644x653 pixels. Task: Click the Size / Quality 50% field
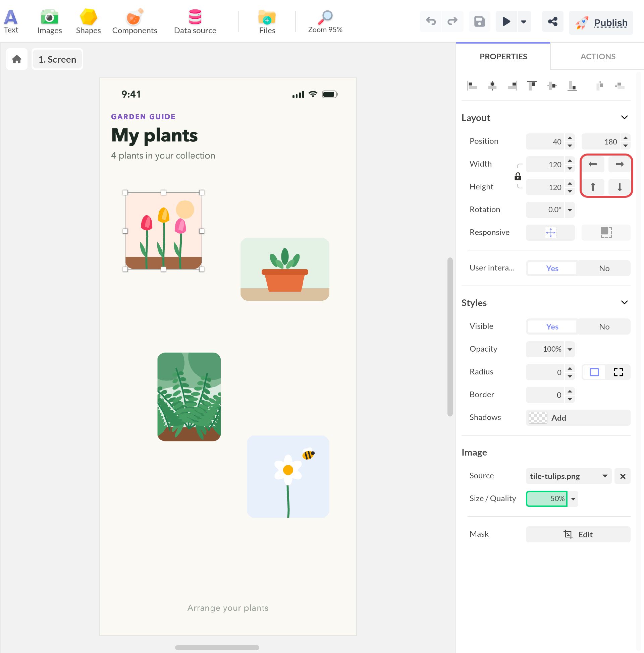pos(546,499)
